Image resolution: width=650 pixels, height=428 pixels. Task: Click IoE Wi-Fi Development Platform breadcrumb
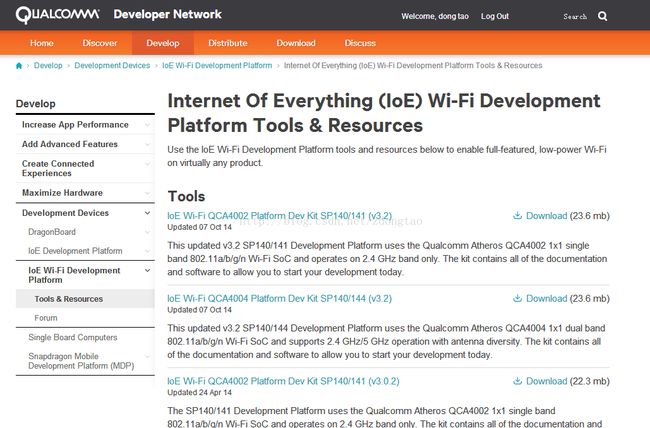pyautogui.click(x=217, y=66)
